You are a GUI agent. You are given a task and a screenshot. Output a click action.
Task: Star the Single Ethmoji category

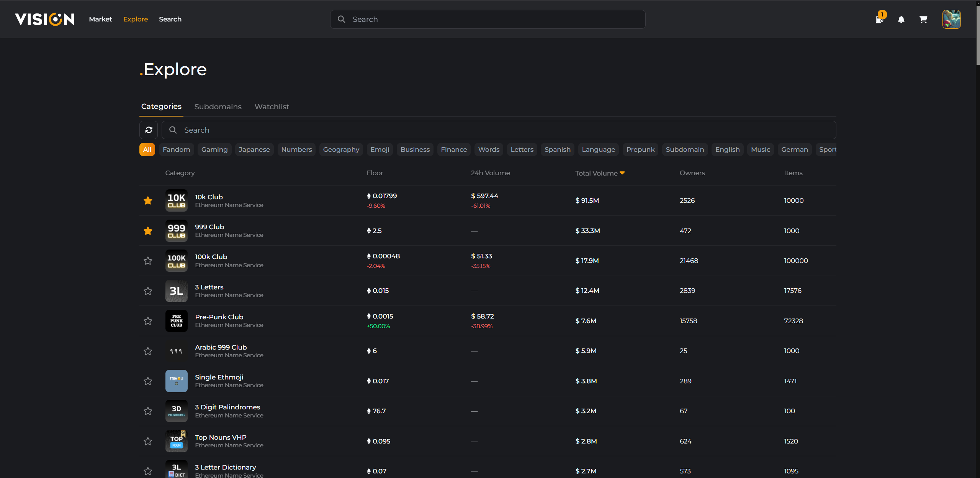(148, 381)
